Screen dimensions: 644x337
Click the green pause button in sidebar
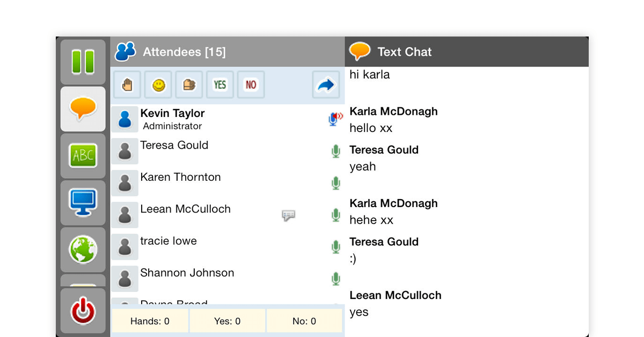pos(83,62)
